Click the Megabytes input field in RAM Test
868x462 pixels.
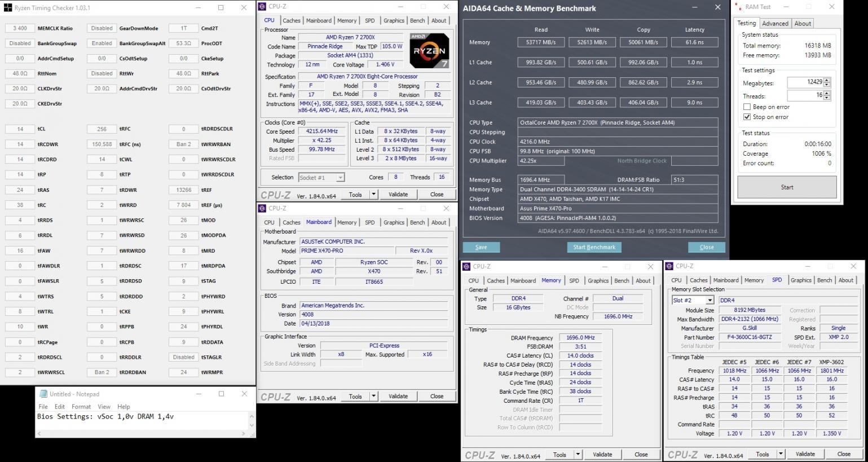(805, 82)
